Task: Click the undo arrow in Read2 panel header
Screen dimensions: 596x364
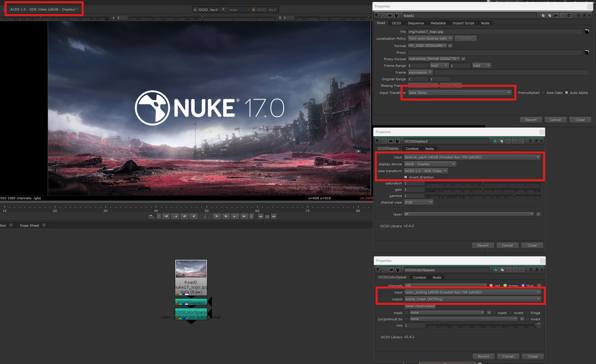Action: (x=556, y=15)
